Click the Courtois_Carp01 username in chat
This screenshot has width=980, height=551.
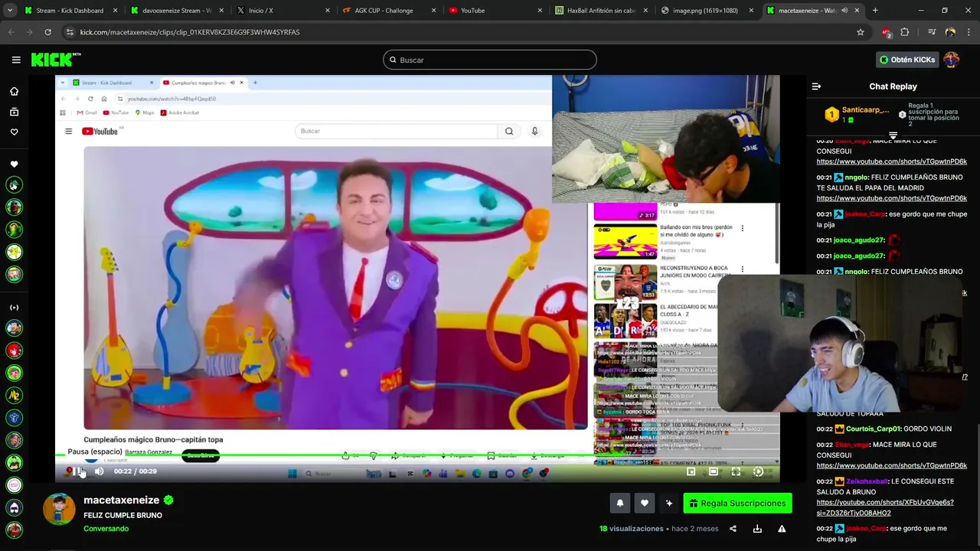[x=874, y=429]
